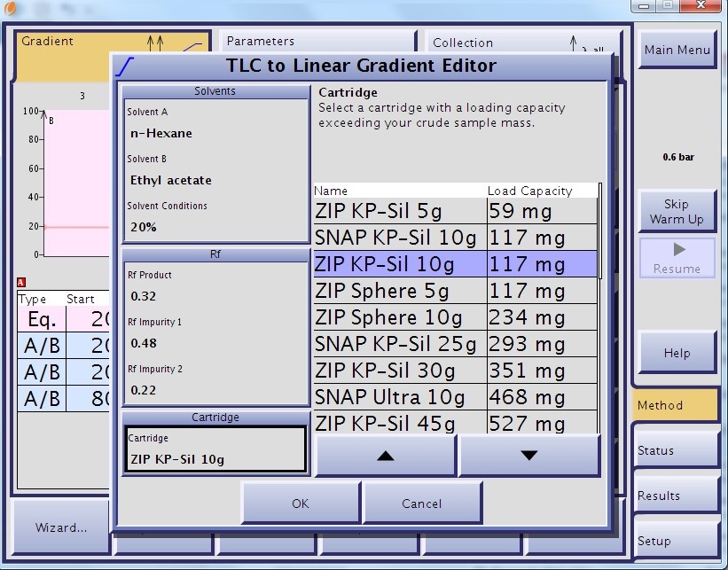The height and width of the screenshot is (570, 728).
Task: Pick the SNAP KP-Sil 25g cartridge
Action: [x=455, y=343]
